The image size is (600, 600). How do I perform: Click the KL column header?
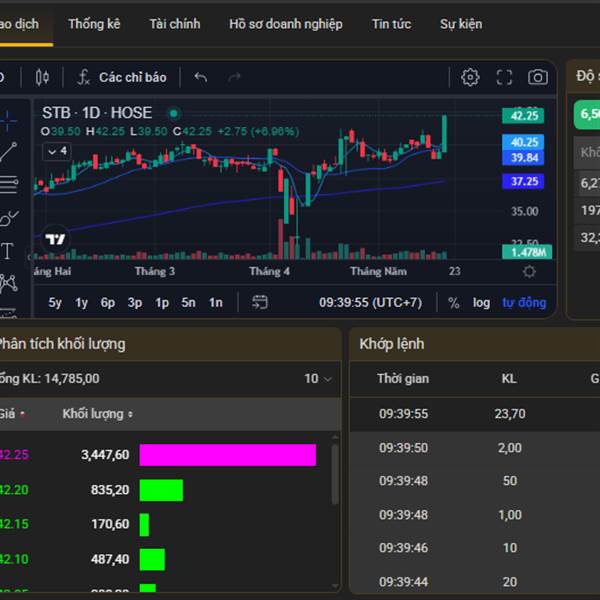point(509,379)
